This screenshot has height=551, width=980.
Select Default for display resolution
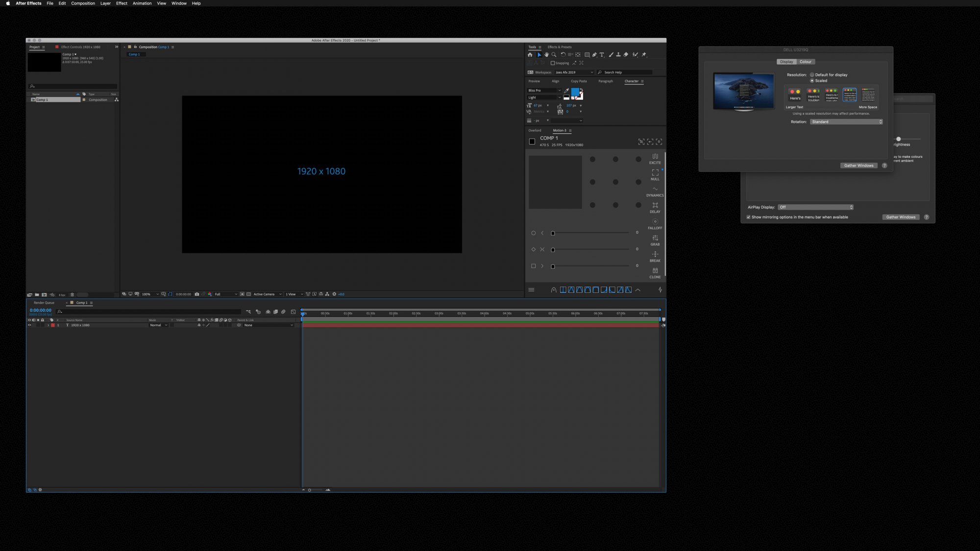click(812, 75)
